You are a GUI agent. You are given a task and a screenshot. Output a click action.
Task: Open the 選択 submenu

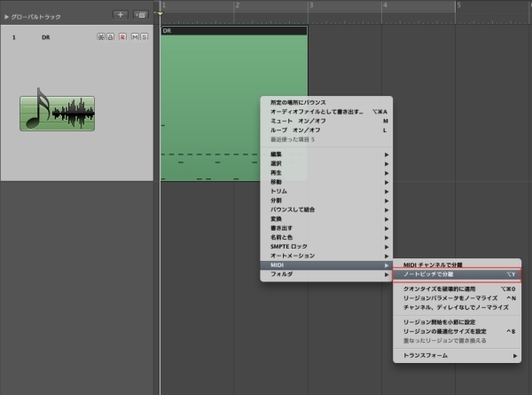pos(326,163)
